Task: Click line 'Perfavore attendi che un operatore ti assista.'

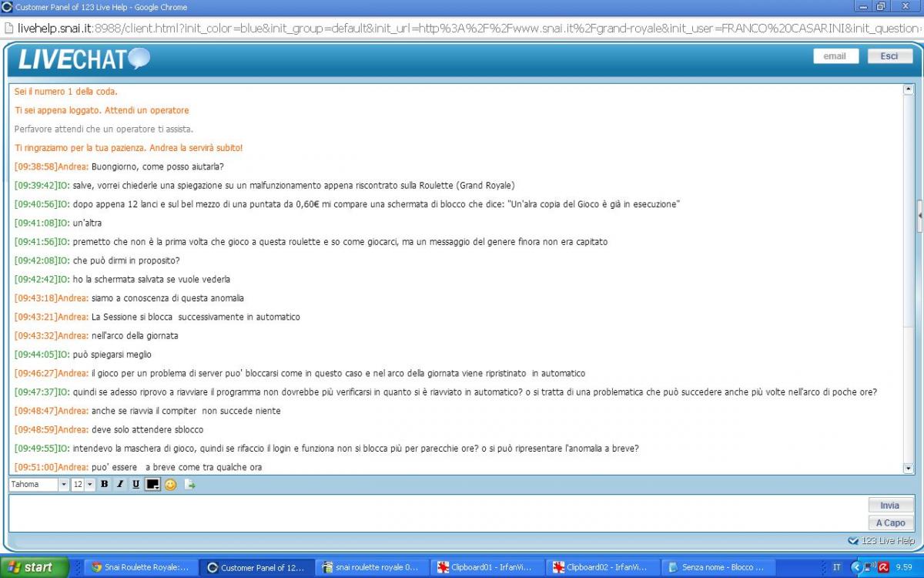Action: [104, 129]
